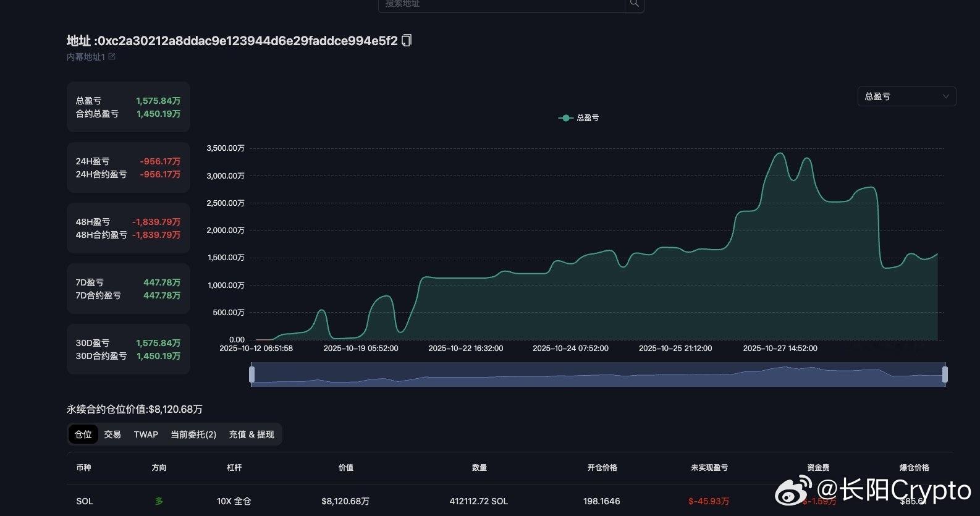Focus the 搜索地址 search input field
Image resolution: width=980 pixels, height=516 pixels.
tap(502, 4)
